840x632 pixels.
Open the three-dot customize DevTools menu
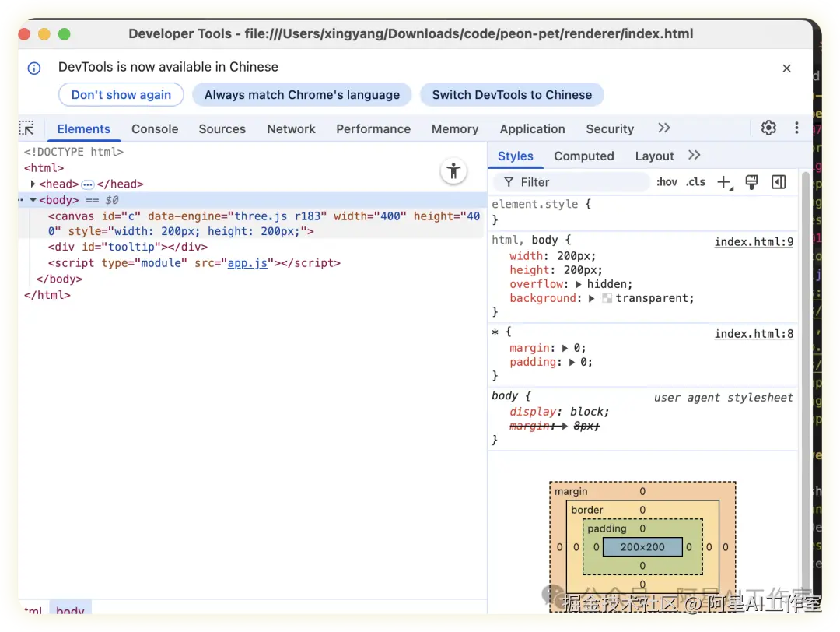(x=796, y=128)
